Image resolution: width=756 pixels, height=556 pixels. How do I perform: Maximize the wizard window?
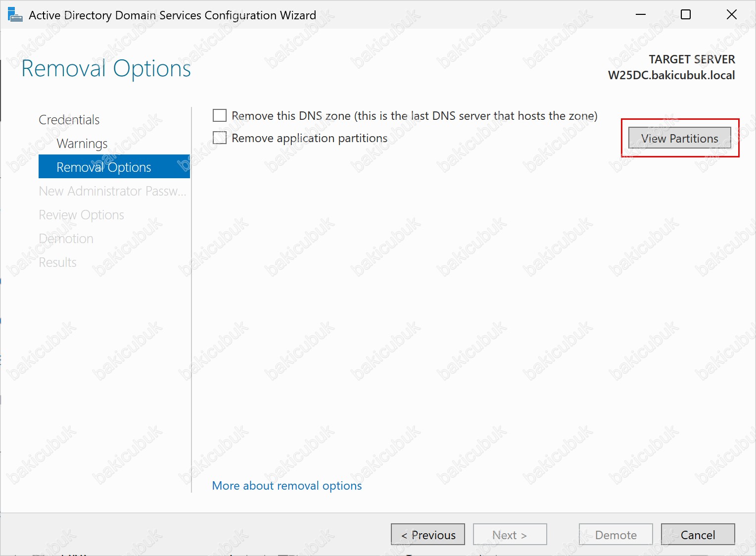686,15
